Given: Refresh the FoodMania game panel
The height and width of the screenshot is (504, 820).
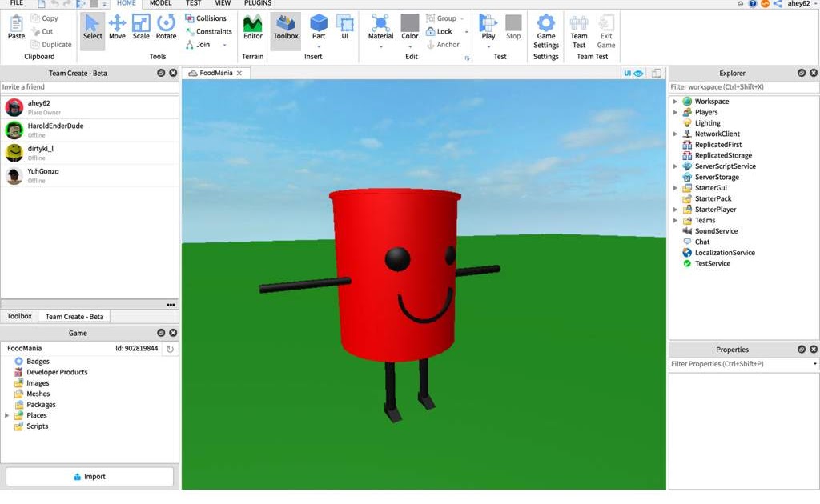Looking at the screenshot, I should point(170,349).
